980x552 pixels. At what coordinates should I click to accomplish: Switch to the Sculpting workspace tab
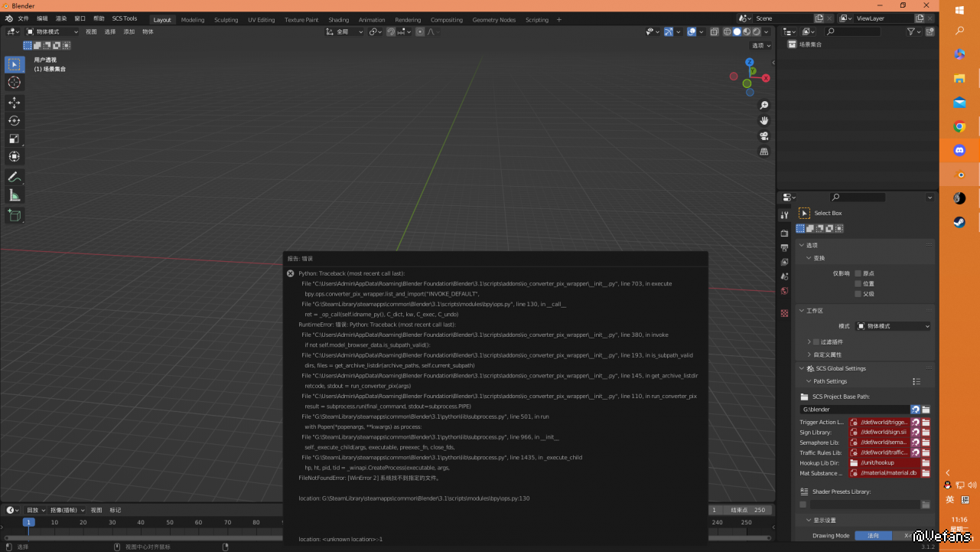226,20
